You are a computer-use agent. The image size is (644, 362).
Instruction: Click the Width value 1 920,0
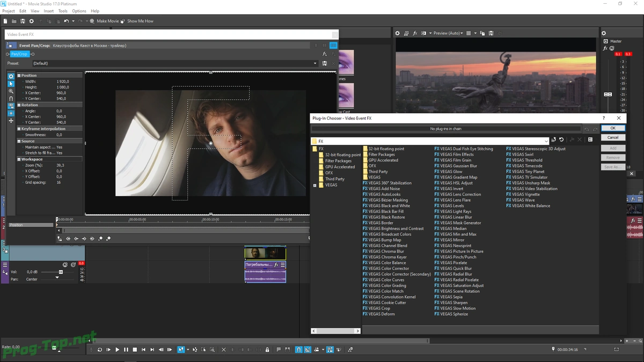click(x=62, y=81)
